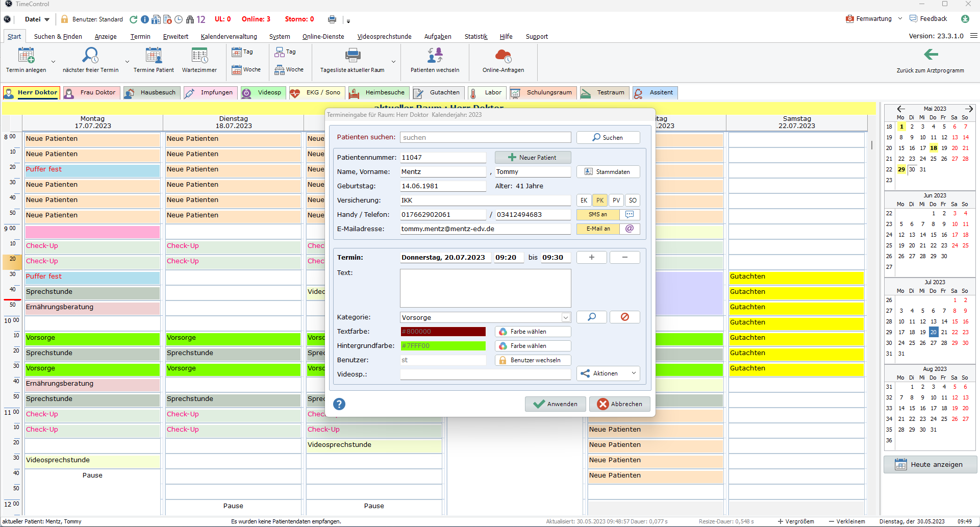This screenshot has width=980, height=527.
Task: Toggle the SMS an notification button
Action: click(x=598, y=215)
